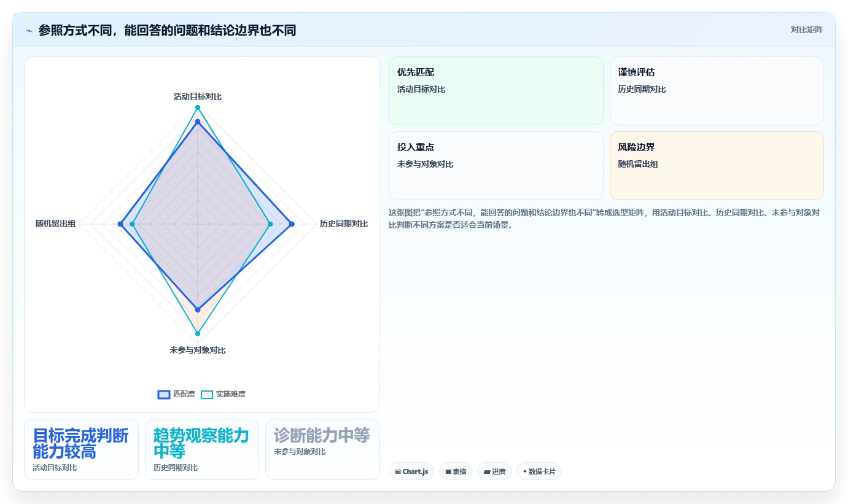Open the 诊断能力中等 stat card
The image size is (848, 504).
tap(322, 449)
